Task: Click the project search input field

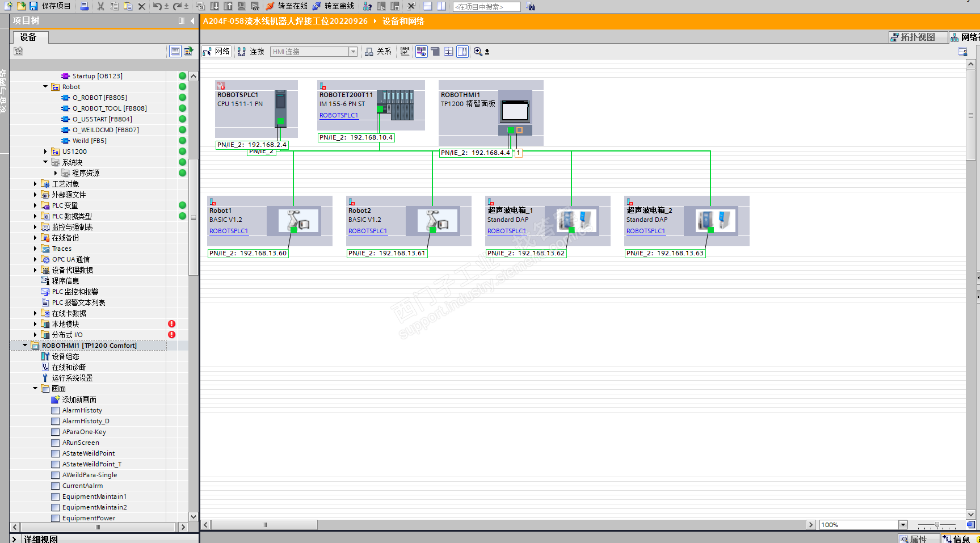Action: point(486,7)
